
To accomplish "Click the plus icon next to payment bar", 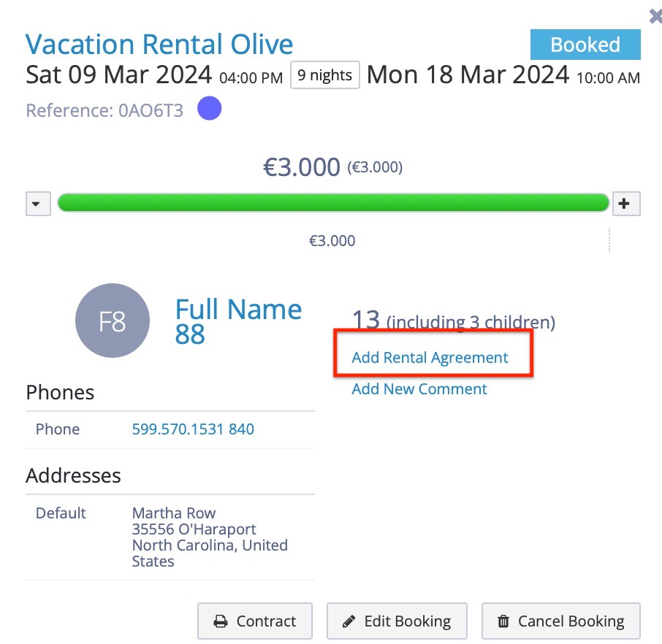I will (x=626, y=204).
